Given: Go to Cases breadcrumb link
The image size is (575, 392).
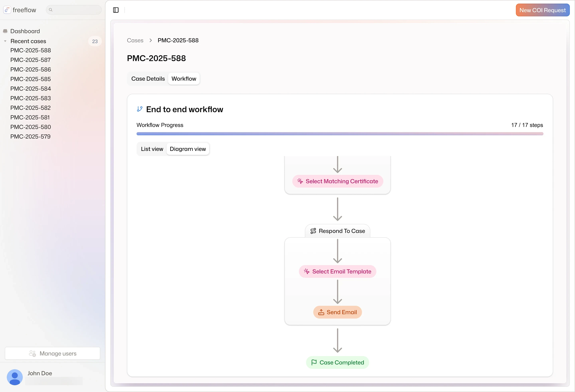Looking at the screenshot, I should click(x=135, y=40).
